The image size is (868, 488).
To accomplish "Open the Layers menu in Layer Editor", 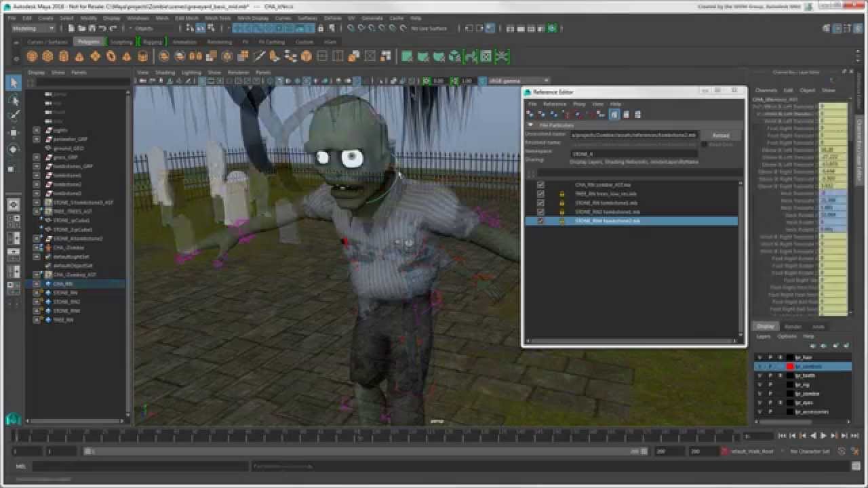I will click(x=763, y=336).
